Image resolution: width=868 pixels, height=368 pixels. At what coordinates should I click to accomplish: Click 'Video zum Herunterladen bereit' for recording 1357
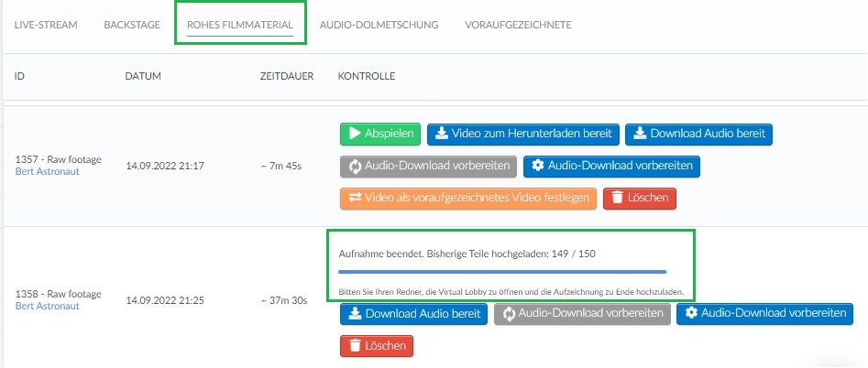pyautogui.click(x=523, y=134)
